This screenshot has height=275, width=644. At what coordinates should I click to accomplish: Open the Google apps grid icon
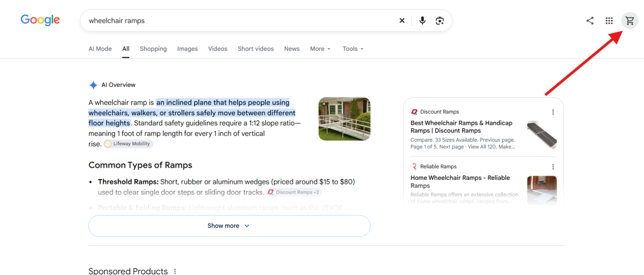point(609,21)
